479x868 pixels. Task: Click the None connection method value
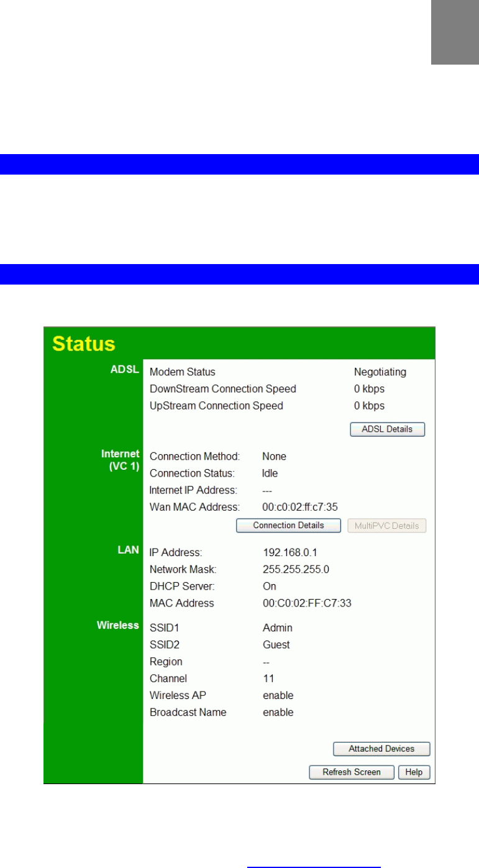[275, 456]
